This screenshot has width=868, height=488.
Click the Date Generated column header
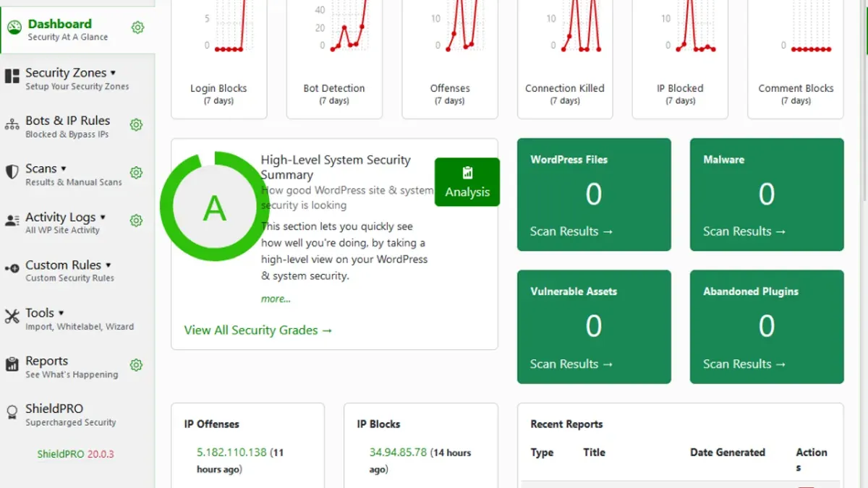click(x=728, y=453)
